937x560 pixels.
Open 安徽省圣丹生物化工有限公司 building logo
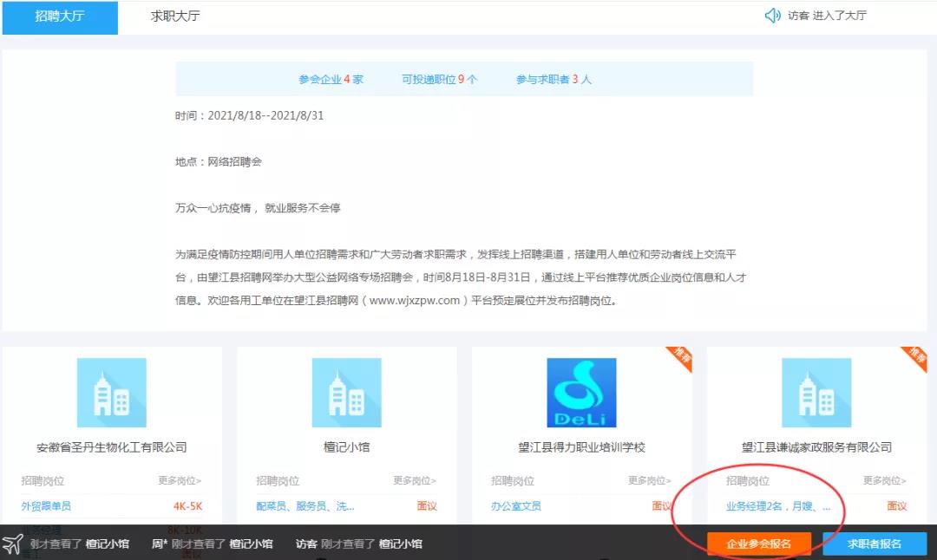pos(112,392)
